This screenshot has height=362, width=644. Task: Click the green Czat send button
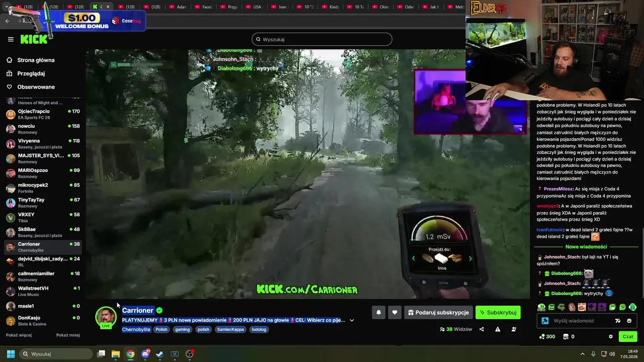[x=628, y=336]
